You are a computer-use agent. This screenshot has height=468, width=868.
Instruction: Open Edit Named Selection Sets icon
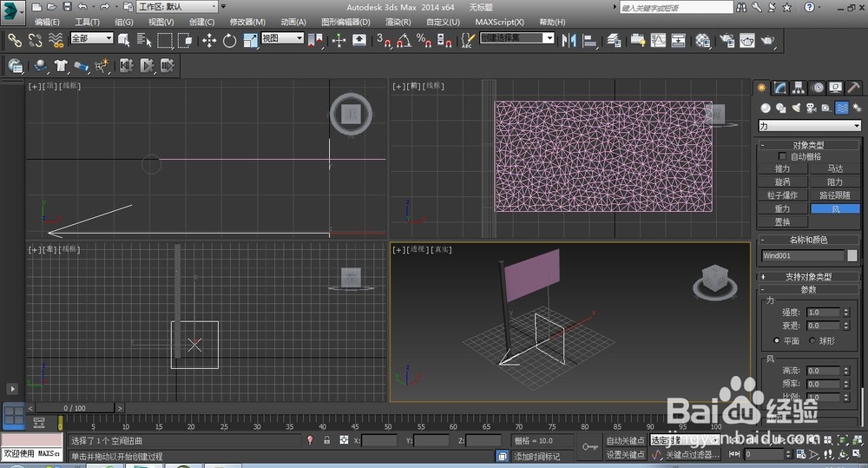coord(468,40)
